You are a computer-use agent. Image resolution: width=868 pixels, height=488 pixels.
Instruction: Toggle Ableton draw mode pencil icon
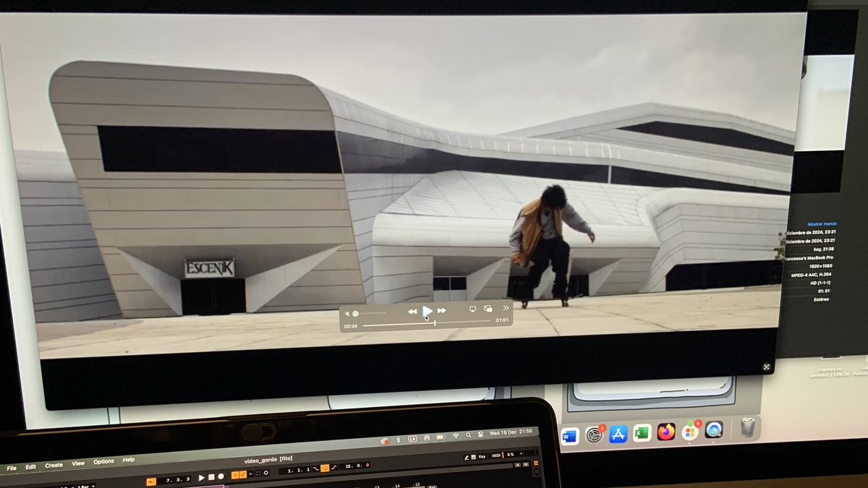tap(467, 457)
